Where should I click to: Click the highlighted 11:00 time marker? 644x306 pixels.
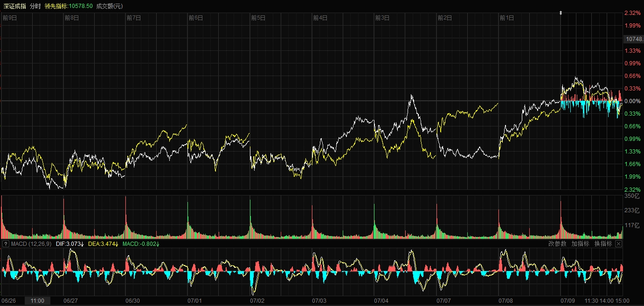[x=37, y=301]
